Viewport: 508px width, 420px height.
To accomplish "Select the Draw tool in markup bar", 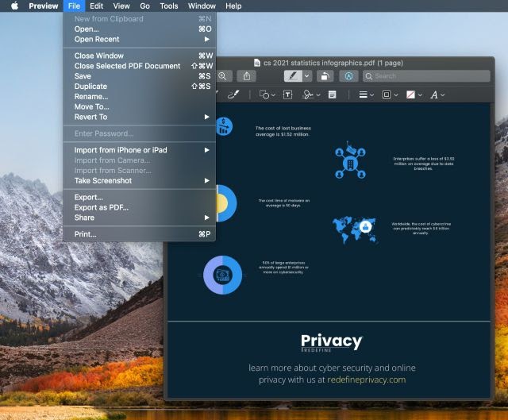I will click(233, 94).
